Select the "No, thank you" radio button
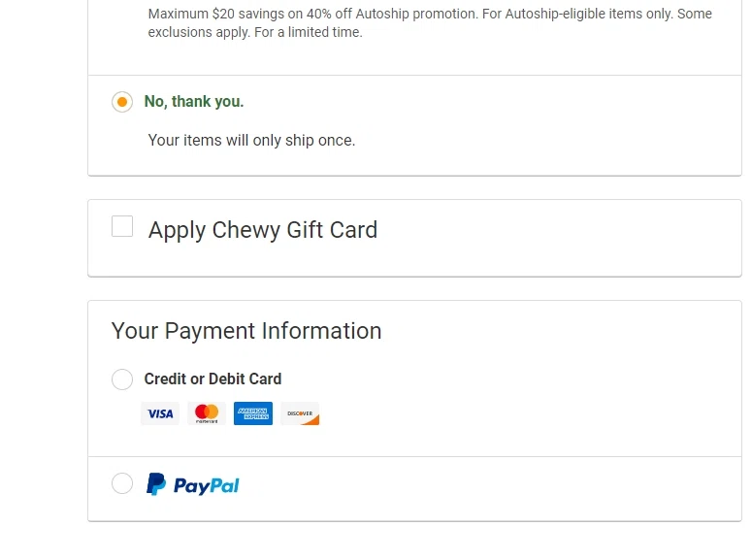The height and width of the screenshot is (560, 752). [122, 102]
